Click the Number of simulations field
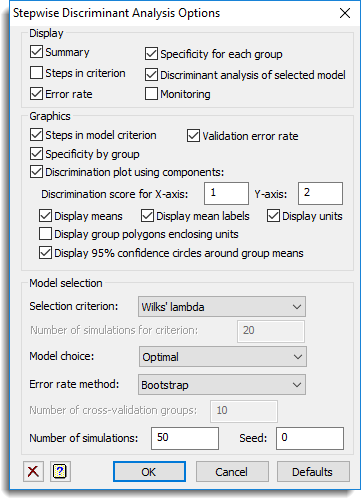The image size is (361, 499). [x=185, y=438]
